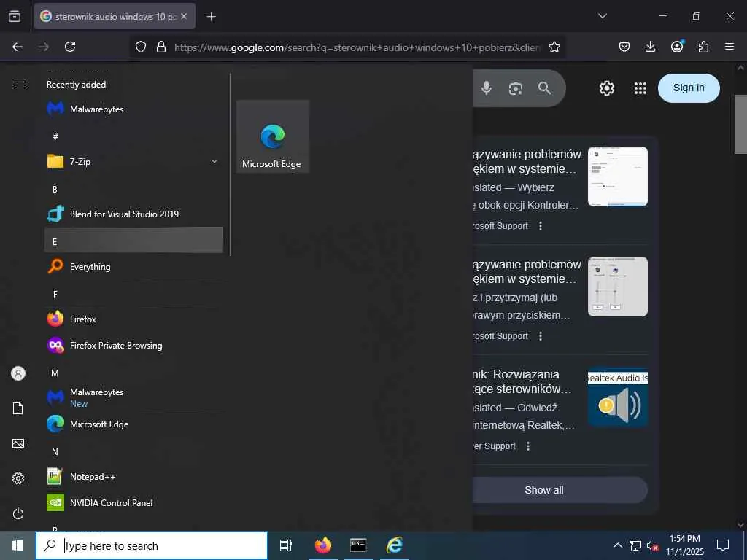
Task: Open the notification center icon
Action: 723,545
